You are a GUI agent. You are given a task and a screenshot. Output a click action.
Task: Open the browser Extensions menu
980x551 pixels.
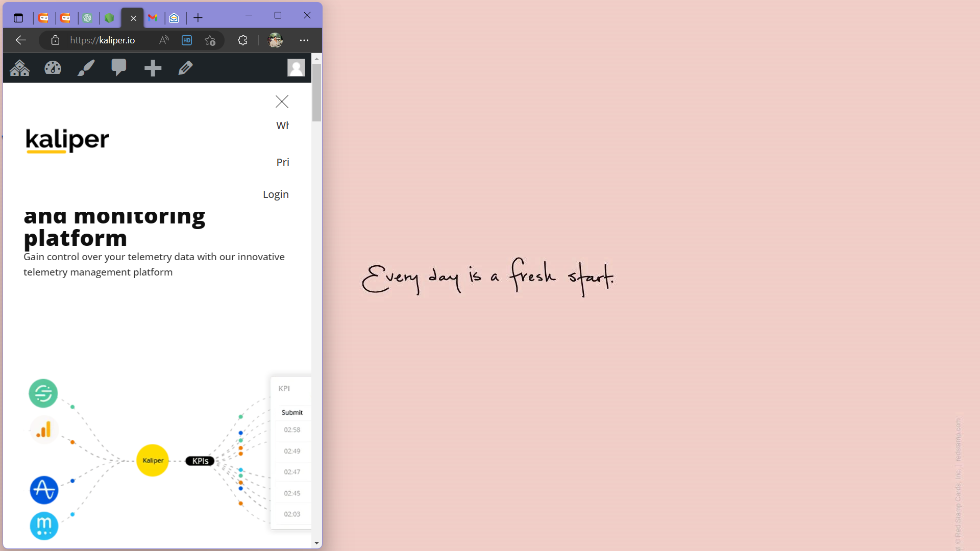pos(242,40)
